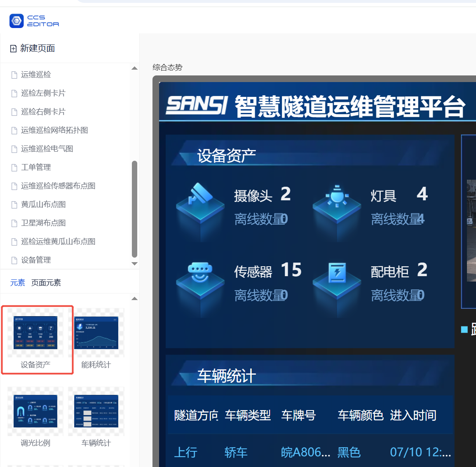Click page icon next to 巡检运维黄瓜山布点图
The width and height of the screenshot is (476, 467).
click(14, 242)
